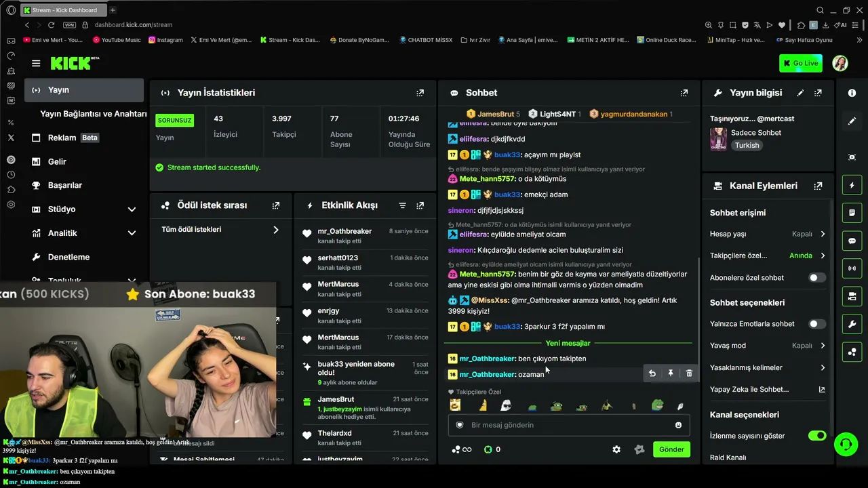Click the pencil icon in the right rail
Screen dimensions: 868x488
click(x=852, y=121)
